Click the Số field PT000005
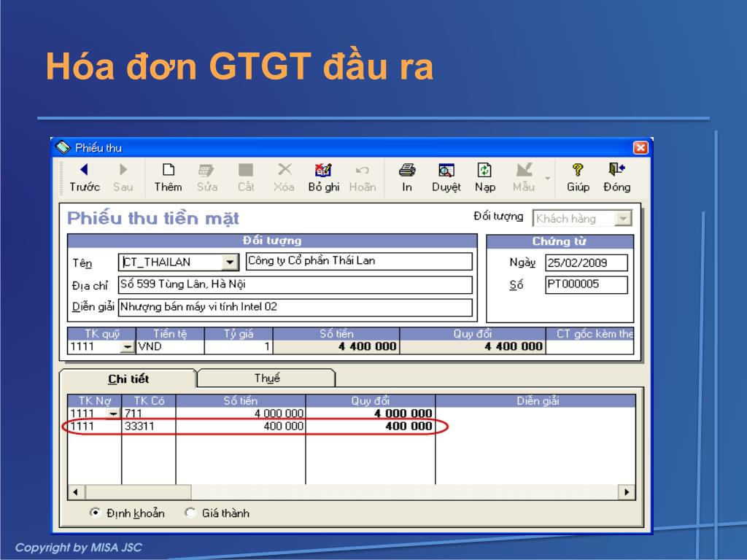This screenshot has width=747, height=560. 587,285
